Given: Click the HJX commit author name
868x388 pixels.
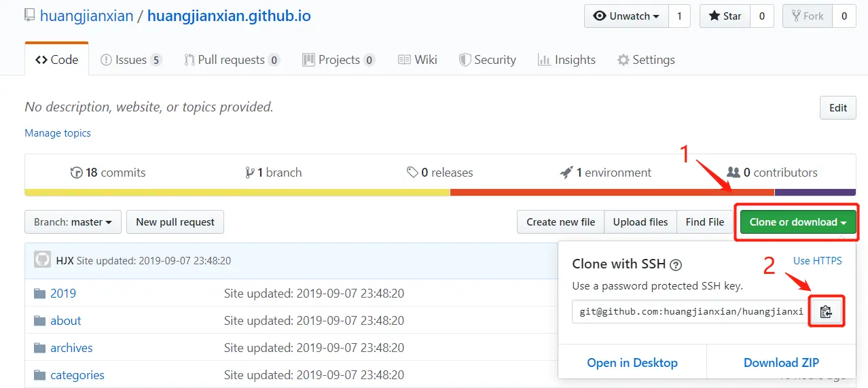Looking at the screenshot, I should coord(65,260).
